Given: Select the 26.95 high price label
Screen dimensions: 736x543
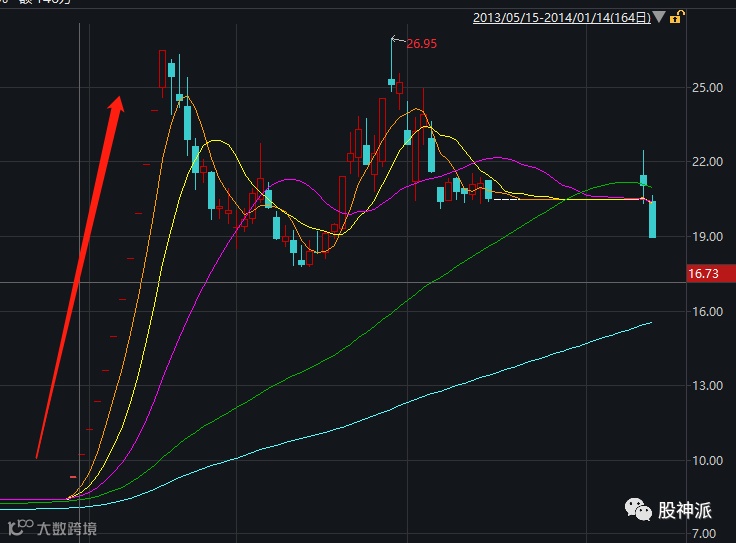Looking at the screenshot, I should pos(421,44).
